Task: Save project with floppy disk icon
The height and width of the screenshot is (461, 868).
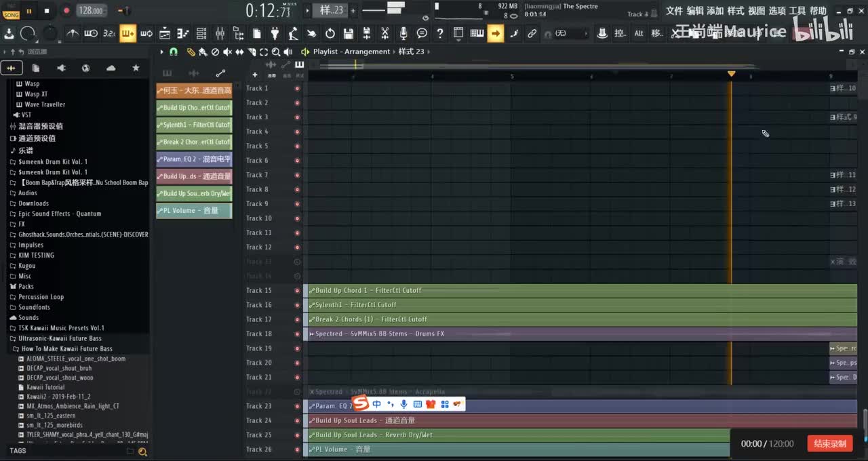Action: coord(348,33)
